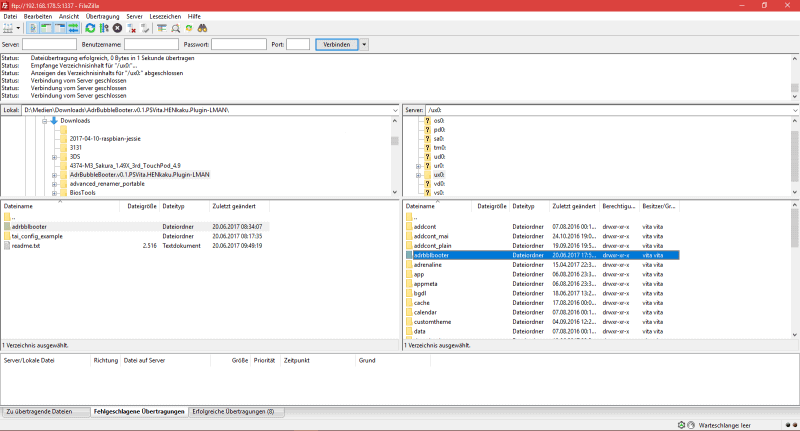This screenshot has width=800, height=431.
Task: Select the local adrbblbooter folder
Action: pos(135,226)
